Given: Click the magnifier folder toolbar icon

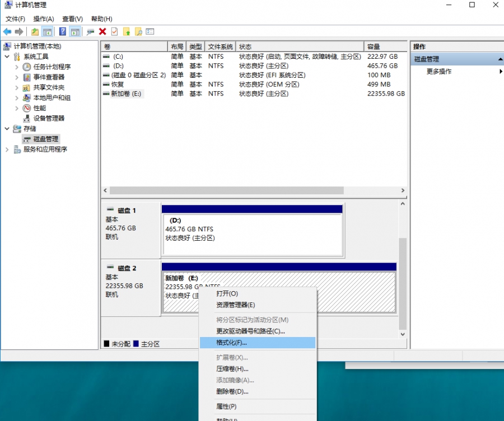Looking at the screenshot, I should tap(138, 32).
